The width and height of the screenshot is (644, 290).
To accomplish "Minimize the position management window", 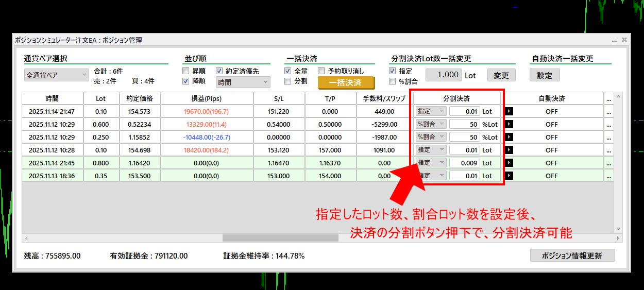I will click(614, 40).
